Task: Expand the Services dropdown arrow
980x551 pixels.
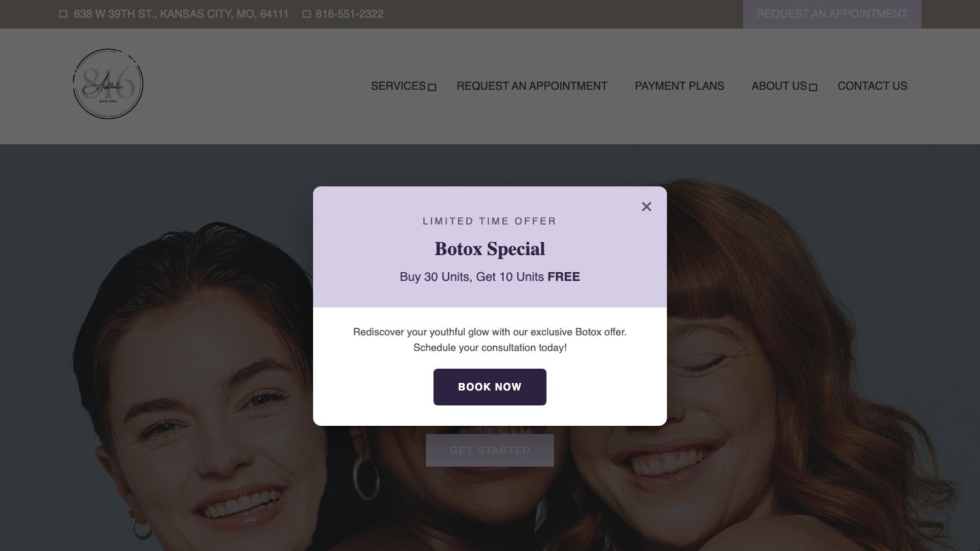Action: (x=431, y=87)
